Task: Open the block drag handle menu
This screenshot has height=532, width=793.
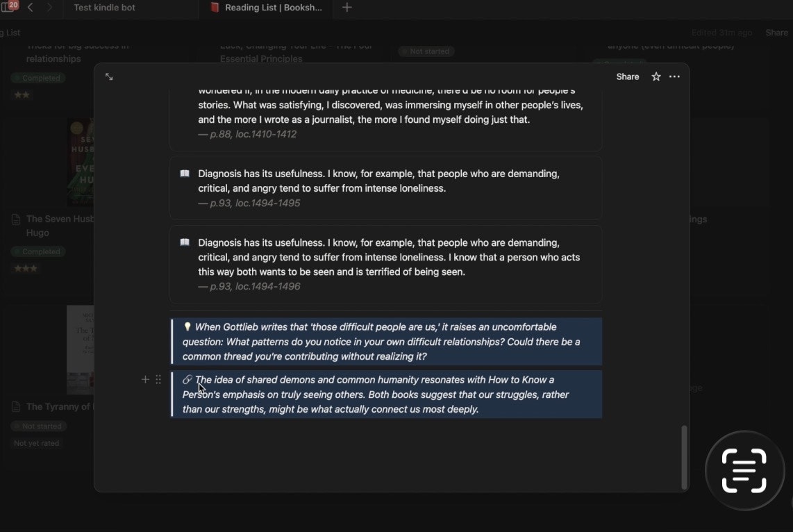Action: pyautogui.click(x=158, y=380)
